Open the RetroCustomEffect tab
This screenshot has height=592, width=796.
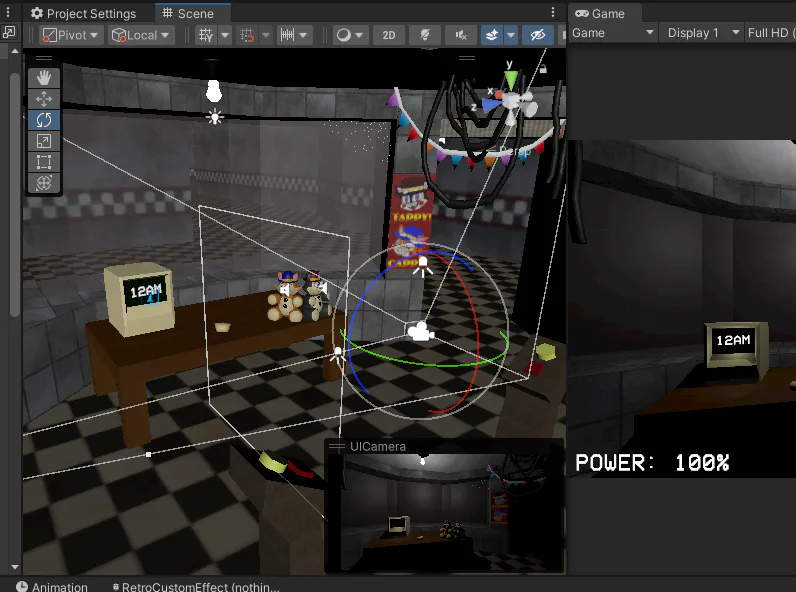196,586
